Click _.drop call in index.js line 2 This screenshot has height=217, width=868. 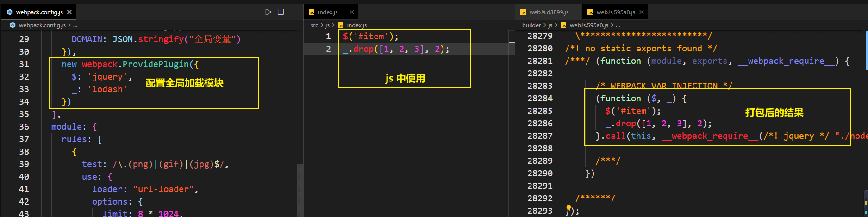tap(393, 49)
